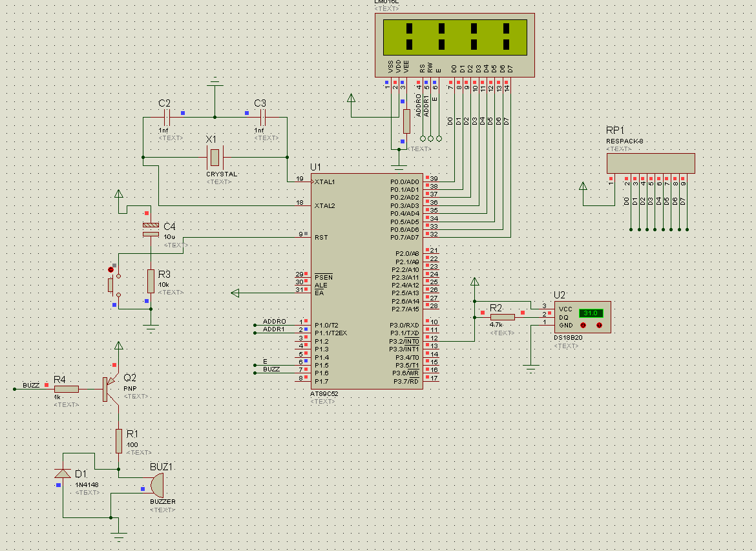The height and width of the screenshot is (551, 756).
Task: Click the C3 capacitor symbol
Action: pos(262,118)
